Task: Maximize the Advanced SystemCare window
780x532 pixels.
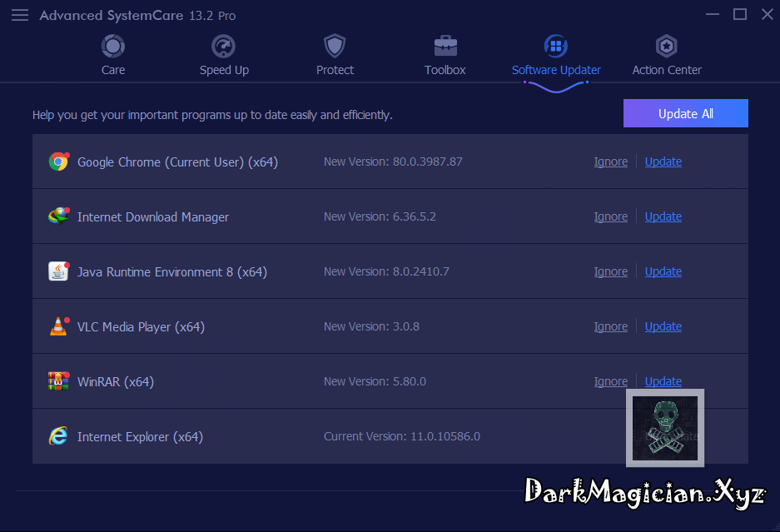Action: 740,14
